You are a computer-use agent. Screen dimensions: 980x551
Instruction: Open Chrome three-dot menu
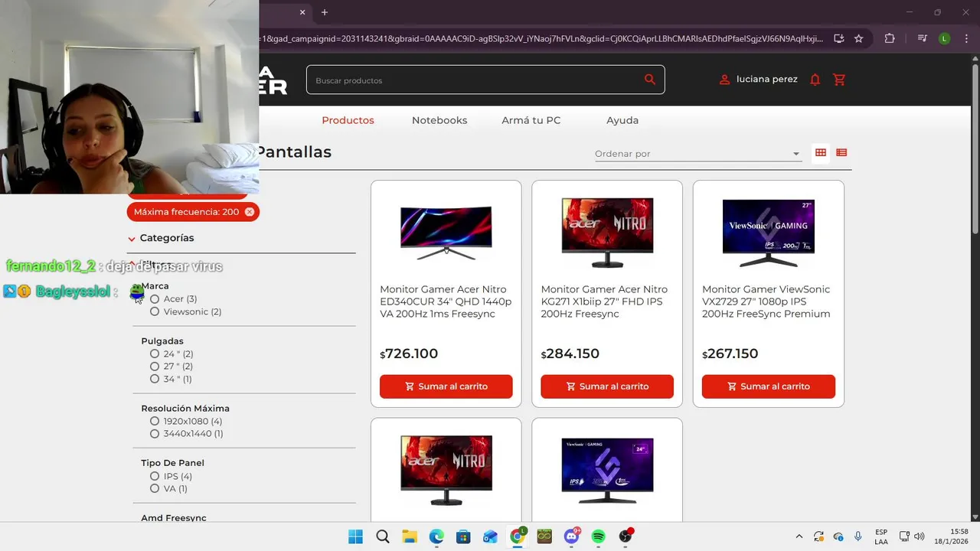(x=965, y=38)
